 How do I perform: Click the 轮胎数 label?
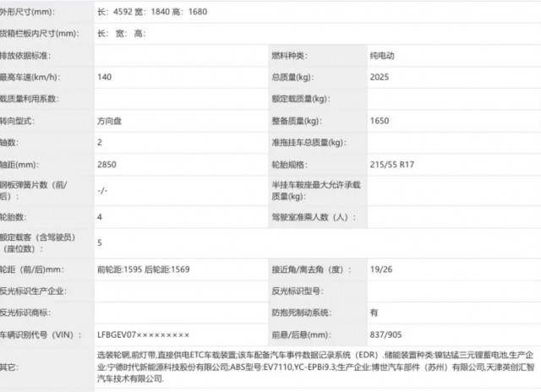pos(14,217)
